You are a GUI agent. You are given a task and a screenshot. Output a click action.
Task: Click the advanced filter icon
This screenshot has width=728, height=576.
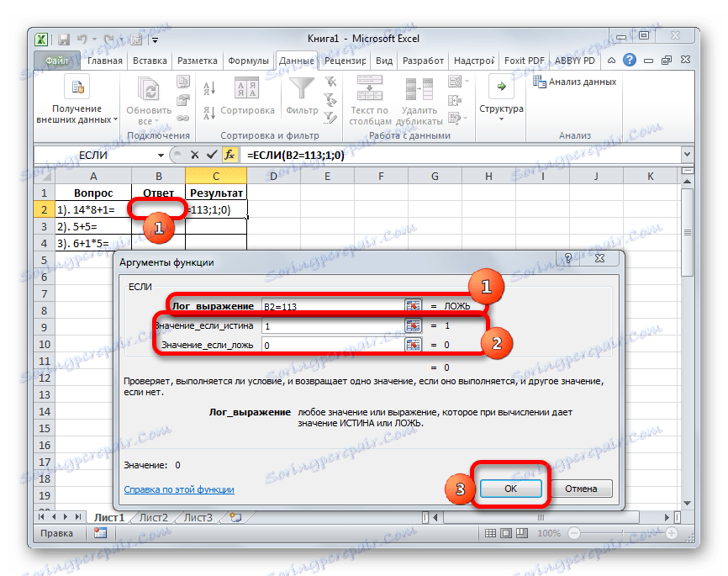[x=330, y=118]
